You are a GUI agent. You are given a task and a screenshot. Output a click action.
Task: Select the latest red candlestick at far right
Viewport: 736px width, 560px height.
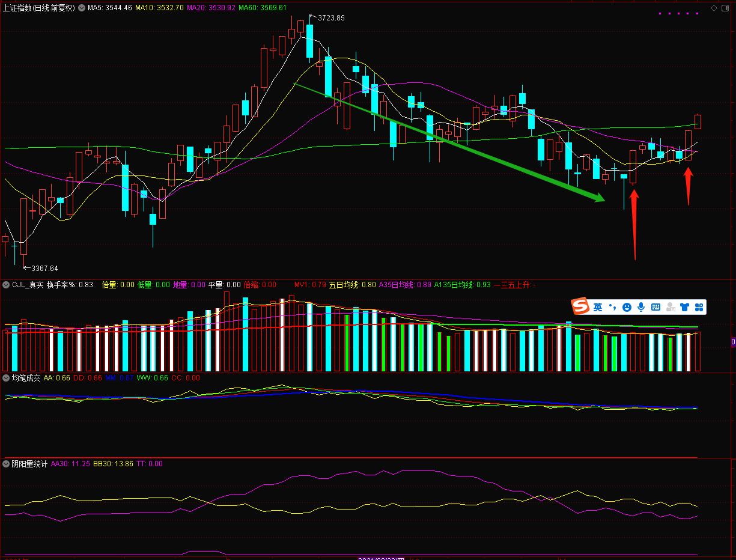pyautogui.click(x=698, y=121)
